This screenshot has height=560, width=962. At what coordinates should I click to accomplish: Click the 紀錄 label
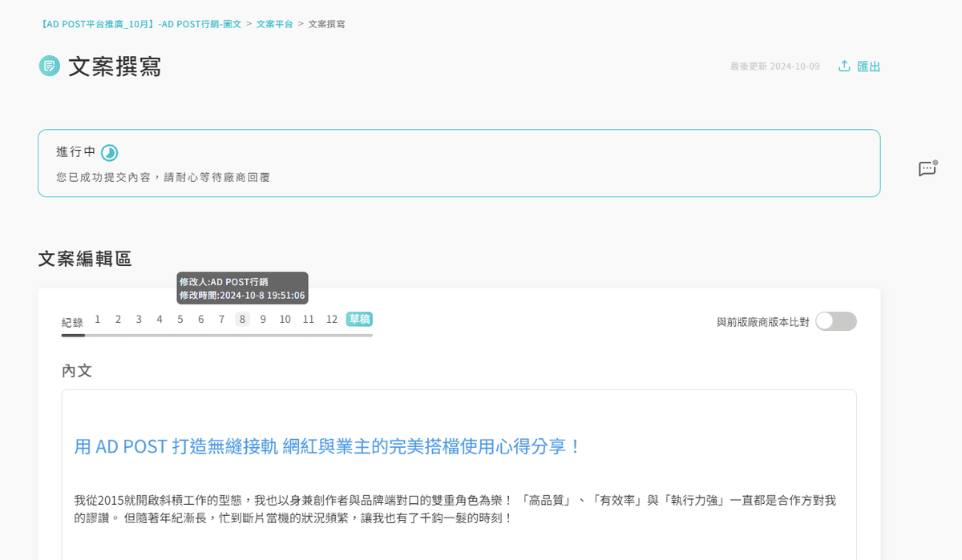(x=72, y=322)
